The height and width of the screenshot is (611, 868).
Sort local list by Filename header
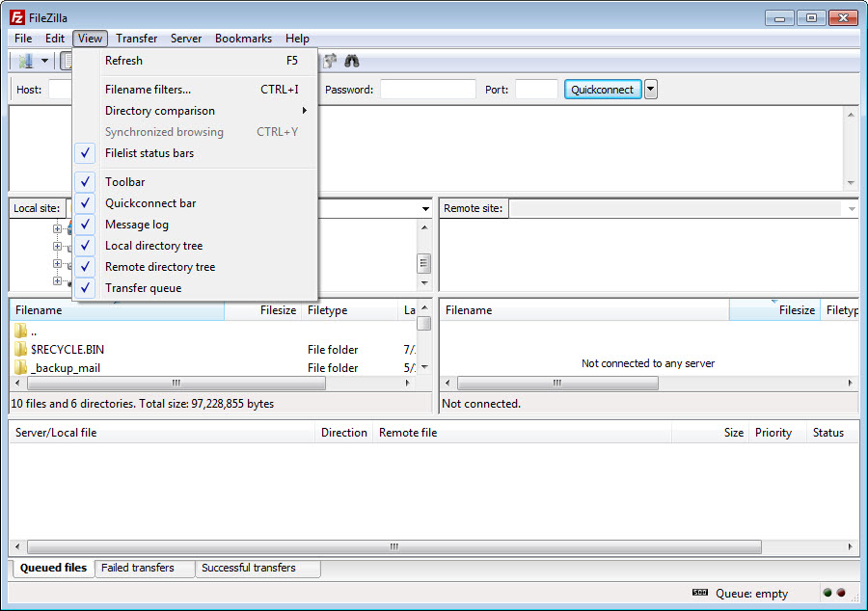(117, 310)
